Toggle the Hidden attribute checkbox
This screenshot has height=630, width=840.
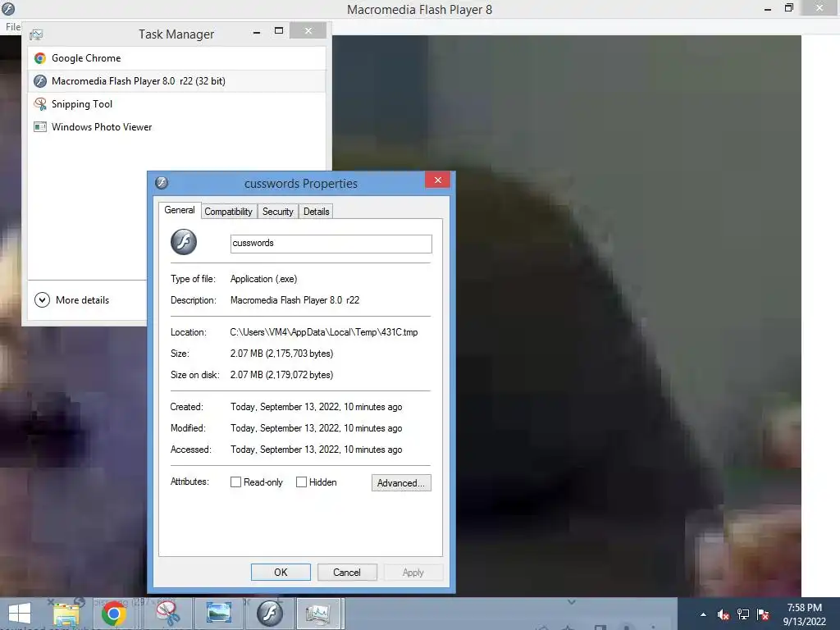302,482
